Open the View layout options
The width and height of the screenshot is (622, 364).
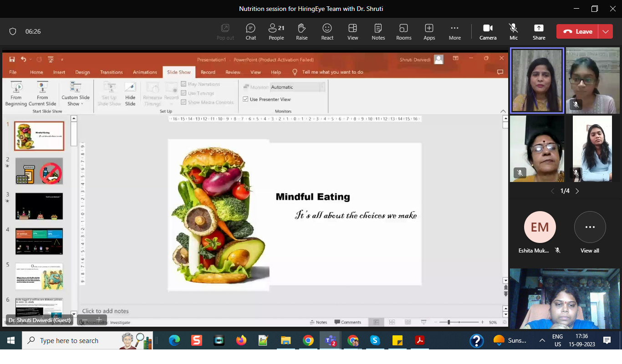click(x=352, y=31)
